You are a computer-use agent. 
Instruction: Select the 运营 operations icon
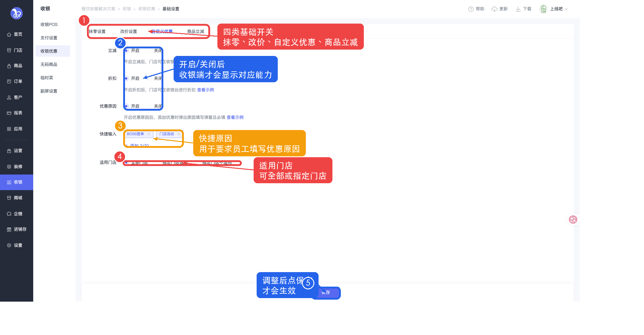pos(9,151)
